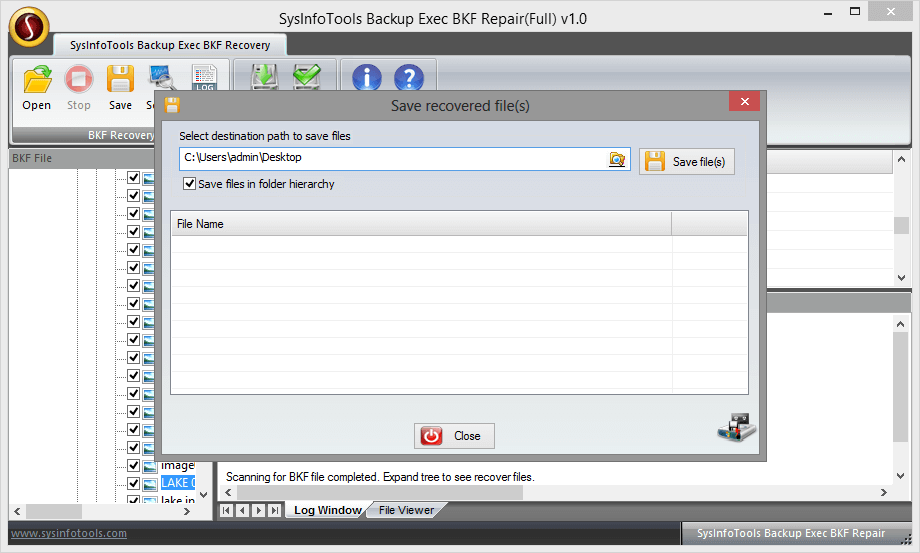Close the 'Save recovered file(s)' dialog with red X
The height and width of the screenshot is (553, 920).
pyautogui.click(x=745, y=101)
